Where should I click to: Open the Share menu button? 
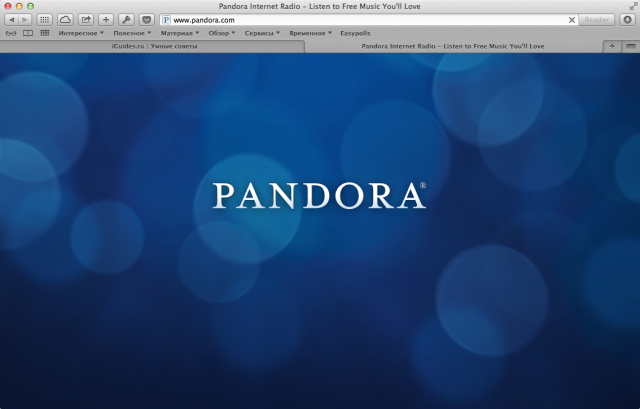coord(86,20)
